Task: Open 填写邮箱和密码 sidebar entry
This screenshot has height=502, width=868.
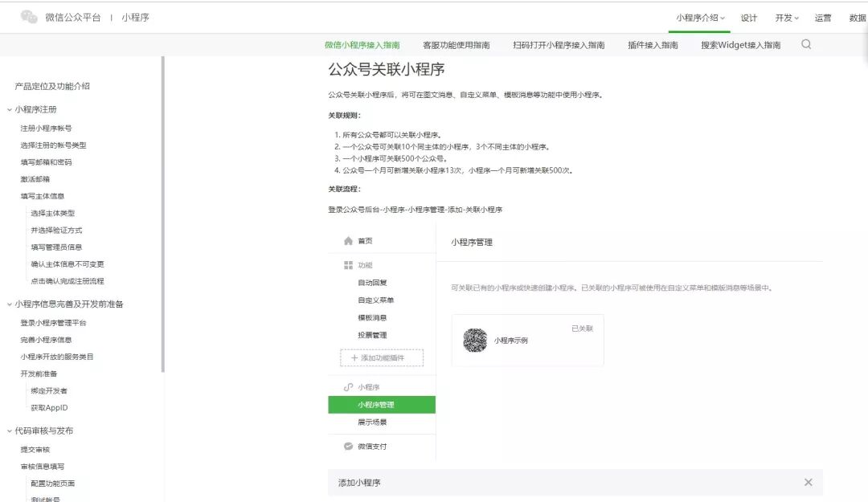Action: click(x=46, y=162)
